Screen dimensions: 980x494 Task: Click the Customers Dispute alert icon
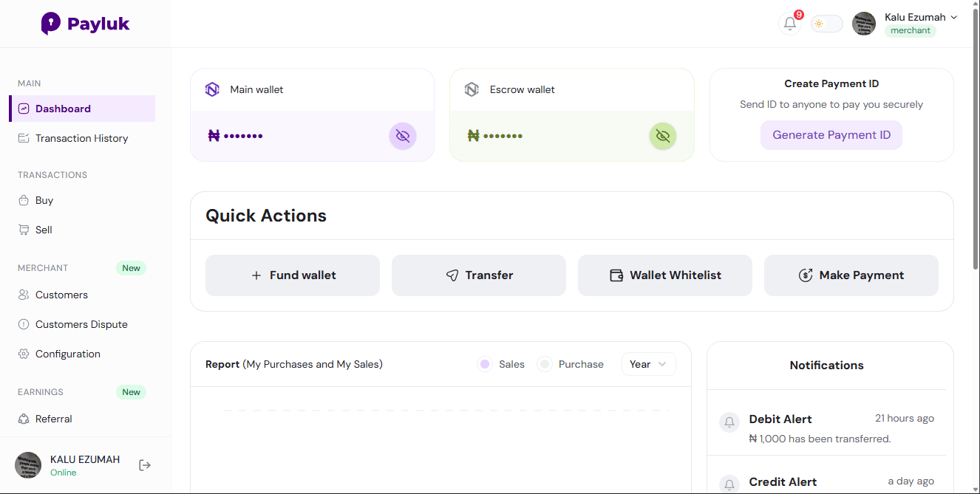point(23,324)
